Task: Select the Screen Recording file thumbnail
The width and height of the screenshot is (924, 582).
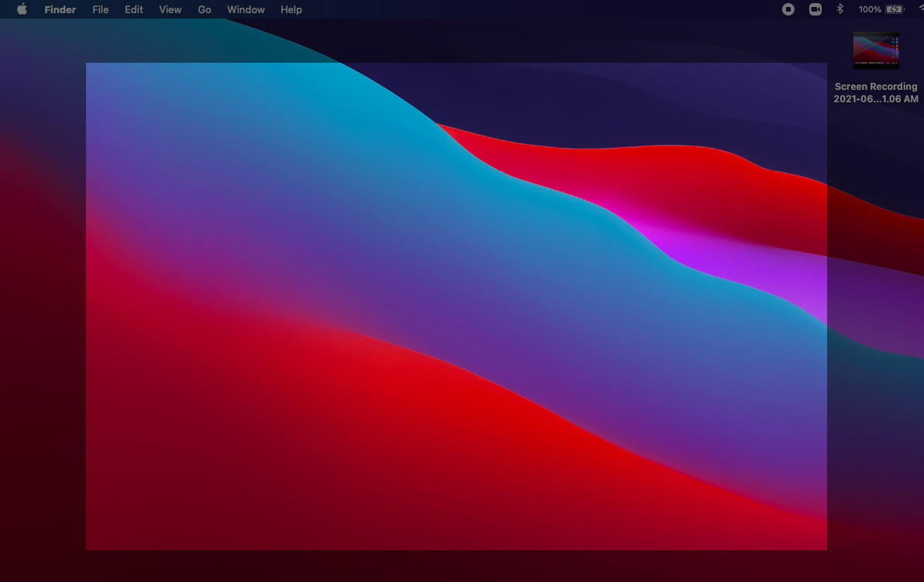Action: pyautogui.click(x=876, y=50)
